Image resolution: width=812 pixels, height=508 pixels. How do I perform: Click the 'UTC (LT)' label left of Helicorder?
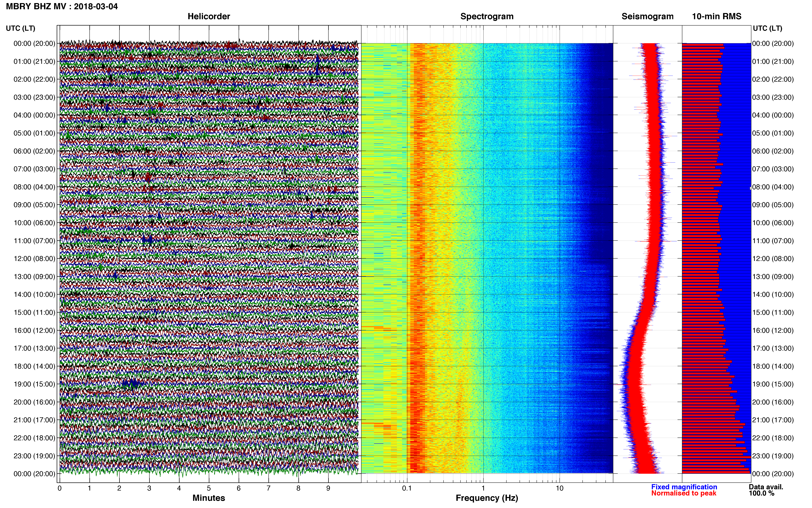(21, 28)
